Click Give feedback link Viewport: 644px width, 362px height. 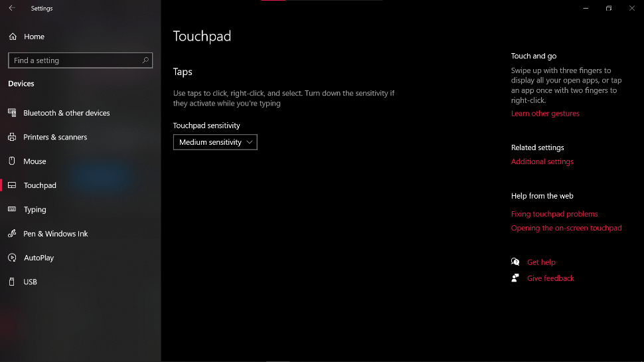(550, 278)
